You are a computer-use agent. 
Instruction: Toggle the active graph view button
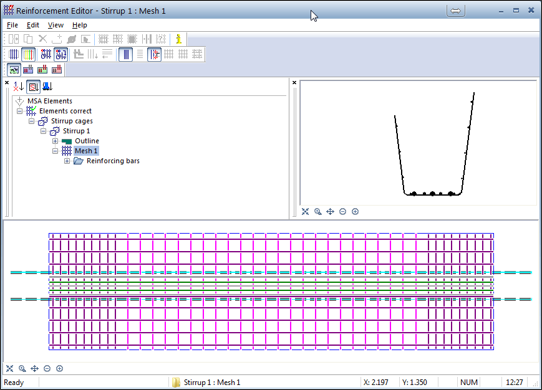point(14,70)
